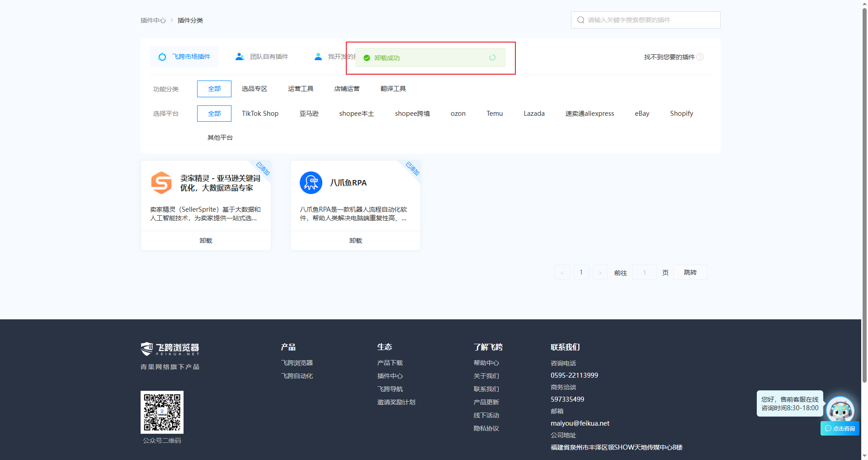The image size is (868, 460).
Task: Go to next page arrow
Action: click(x=600, y=272)
